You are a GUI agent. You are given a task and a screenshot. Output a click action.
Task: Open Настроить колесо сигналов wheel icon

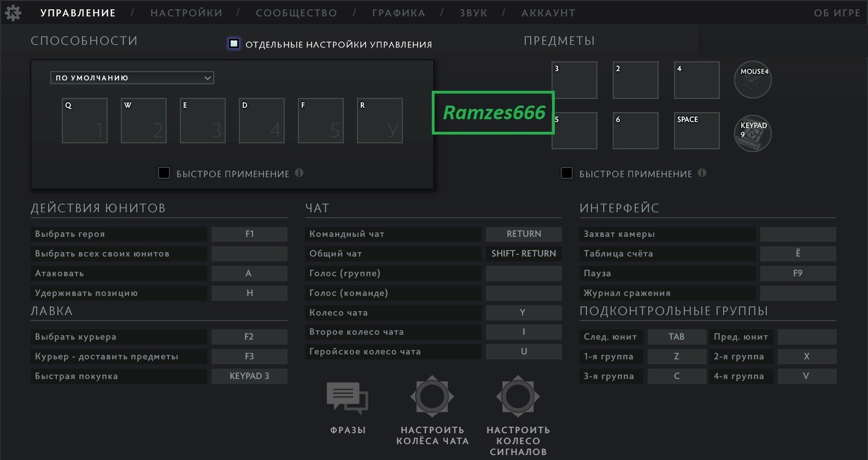pos(518,397)
